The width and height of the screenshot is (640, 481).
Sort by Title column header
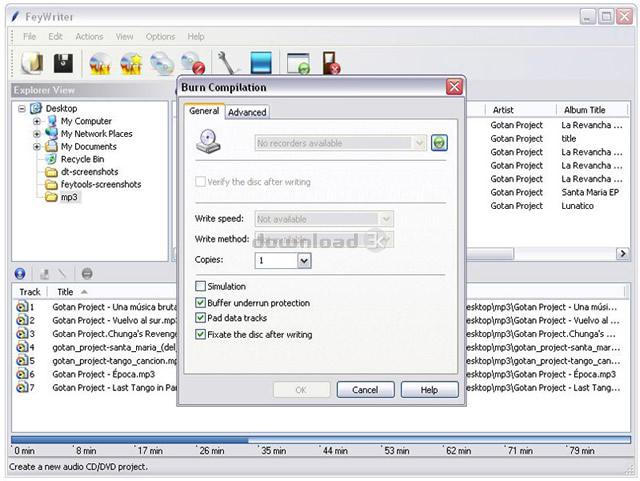[65, 292]
